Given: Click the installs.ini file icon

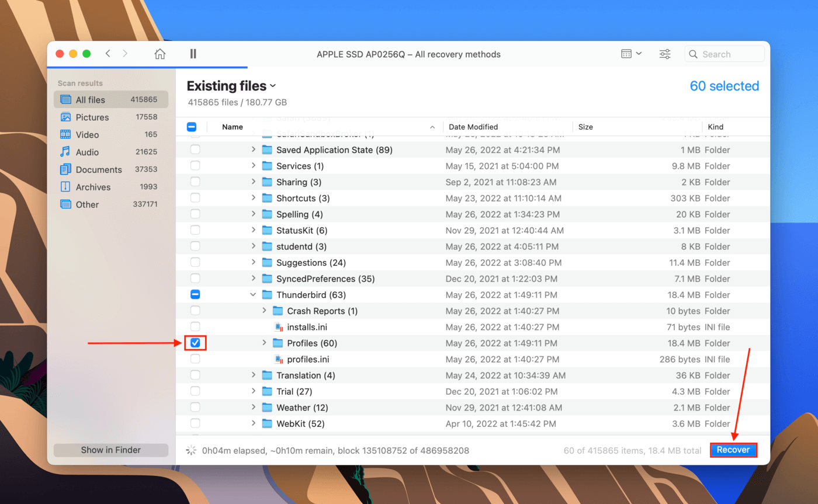Looking at the screenshot, I should click(279, 327).
